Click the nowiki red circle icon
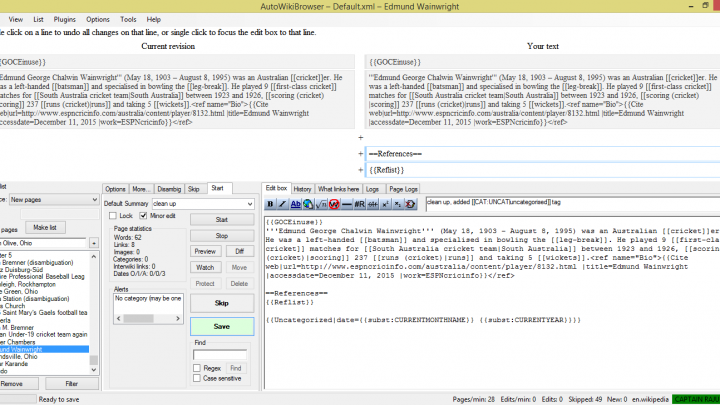The image size is (720, 405). click(x=334, y=204)
